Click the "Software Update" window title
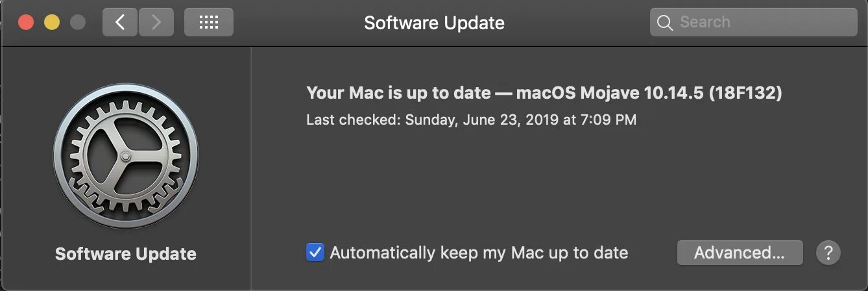 [434, 23]
